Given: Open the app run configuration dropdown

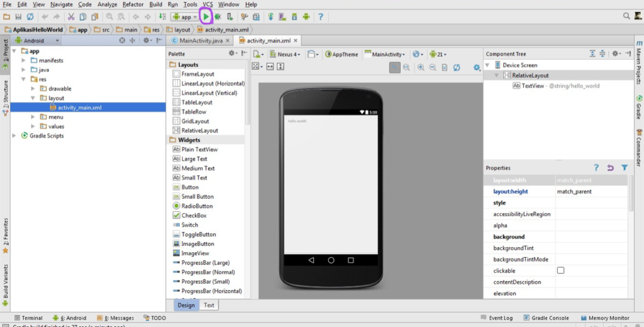Looking at the screenshot, I should pyautogui.click(x=185, y=17).
